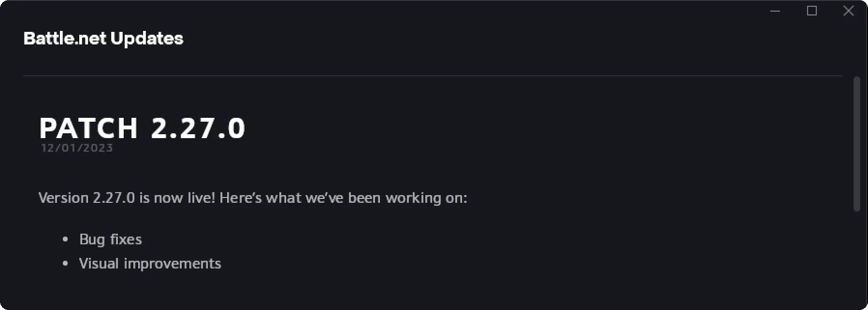Click "Here's what we've been working on:" text
868x310 pixels.
click(x=343, y=198)
